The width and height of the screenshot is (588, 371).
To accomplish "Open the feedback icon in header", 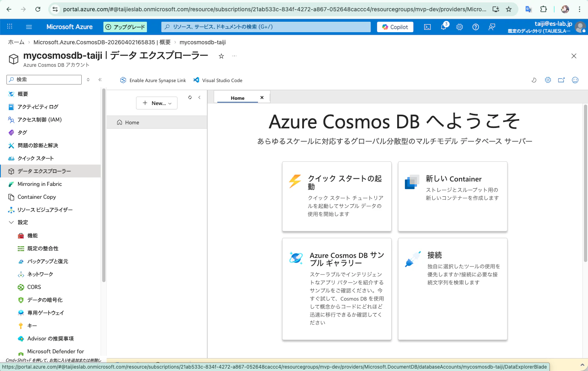I will click(x=492, y=27).
